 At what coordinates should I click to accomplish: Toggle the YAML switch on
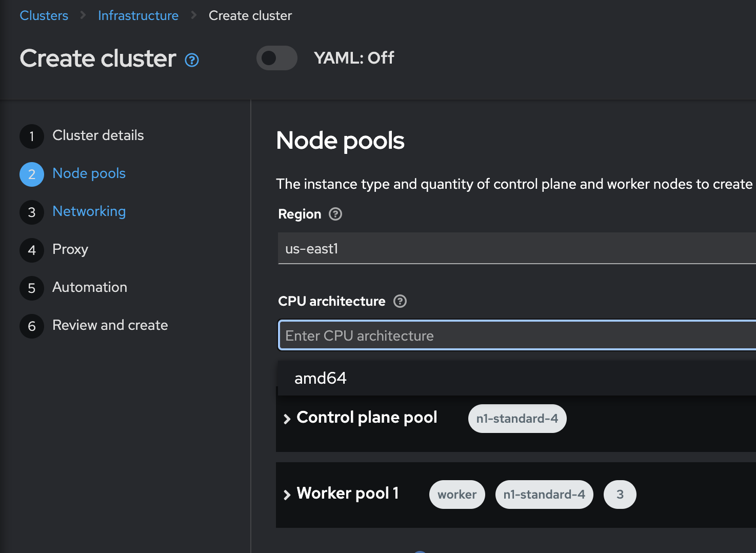click(277, 58)
